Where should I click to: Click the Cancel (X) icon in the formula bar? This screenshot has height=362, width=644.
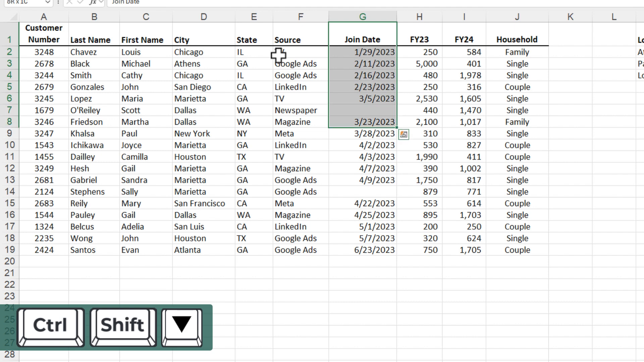click(x=69, y=2)
